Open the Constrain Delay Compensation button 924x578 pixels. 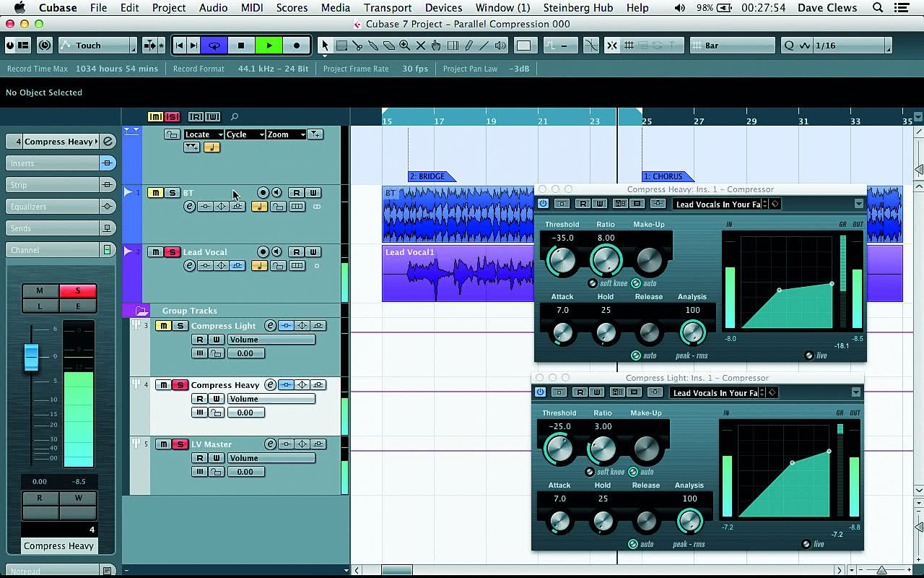tap(45, 46)
